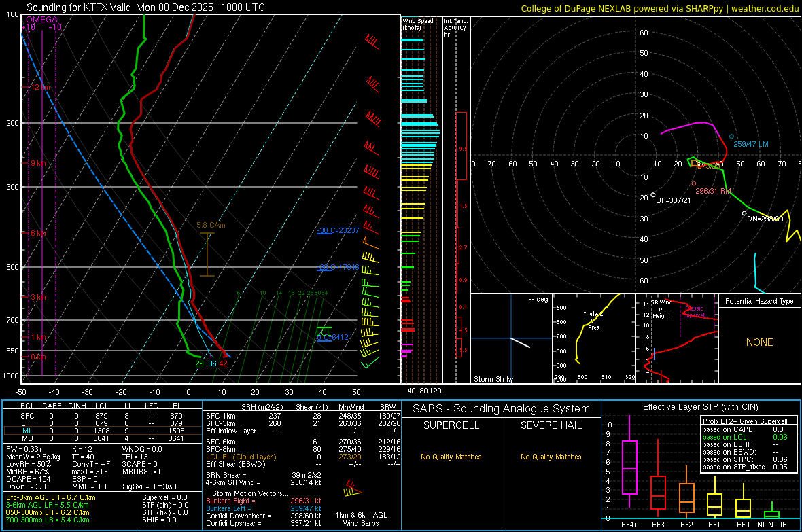Click the maxT = 51F value
802x532 pixels.
point(90,472)
